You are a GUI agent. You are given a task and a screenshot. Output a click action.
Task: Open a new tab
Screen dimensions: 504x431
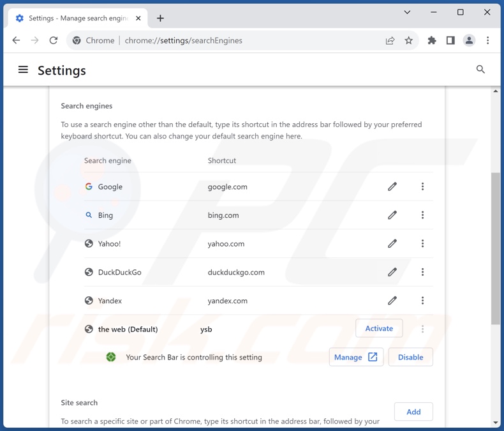click(x=160, y=19)
